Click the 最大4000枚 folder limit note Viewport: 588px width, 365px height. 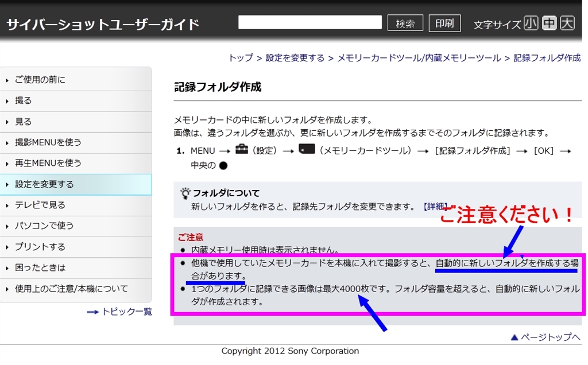[346, 289]
